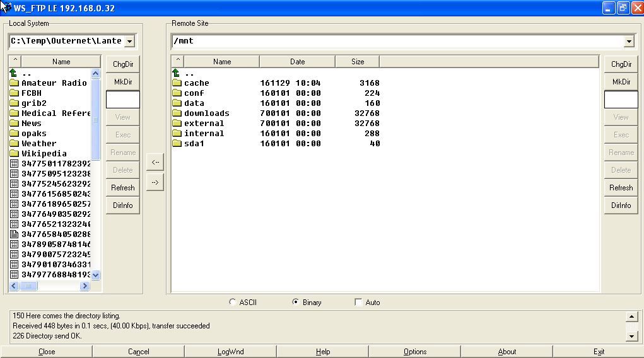Enable the Auto transfer checkbox
This screenshot has height=358, width=644.
coord(359,303)
